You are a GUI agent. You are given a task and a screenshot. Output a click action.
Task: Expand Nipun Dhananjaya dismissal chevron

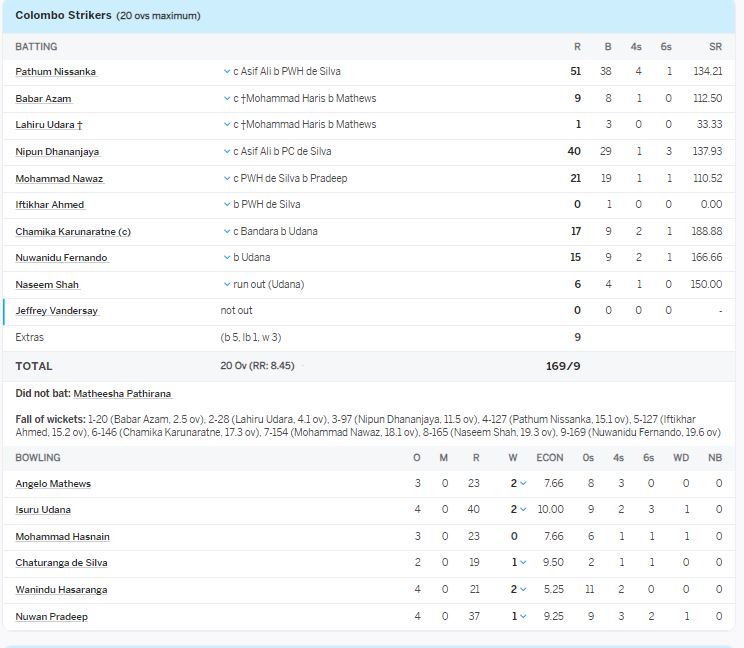[x=227, y=152]
